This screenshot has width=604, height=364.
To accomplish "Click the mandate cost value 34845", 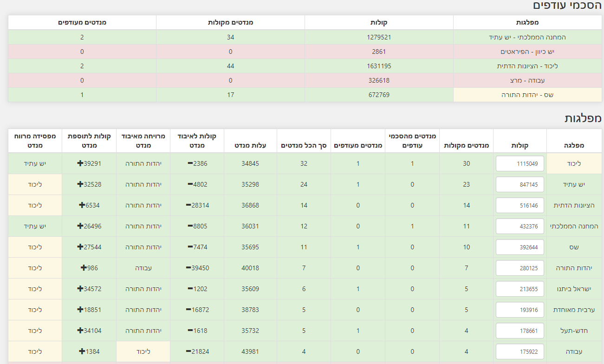I will [251, 163].
